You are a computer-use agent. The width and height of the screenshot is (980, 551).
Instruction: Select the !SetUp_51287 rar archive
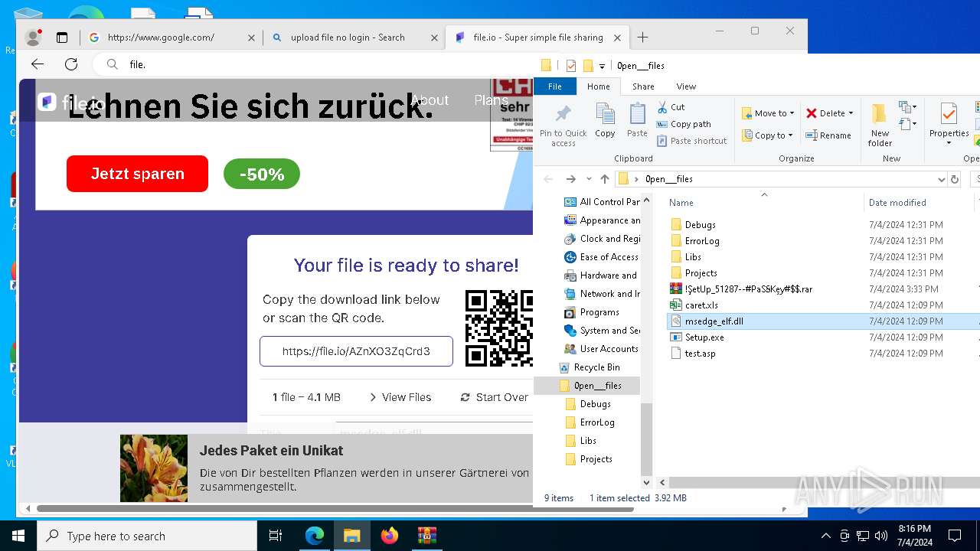tap(748, 289)
